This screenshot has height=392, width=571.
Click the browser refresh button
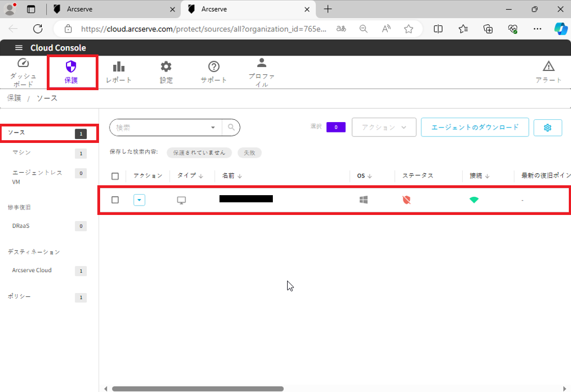(x=38, y=29)
